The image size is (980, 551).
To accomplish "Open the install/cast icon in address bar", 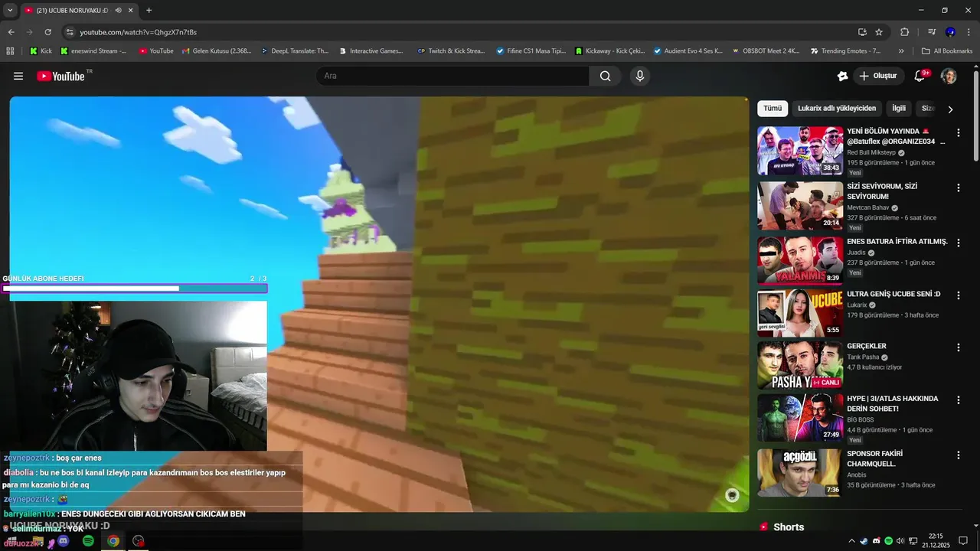I will 862,32.
